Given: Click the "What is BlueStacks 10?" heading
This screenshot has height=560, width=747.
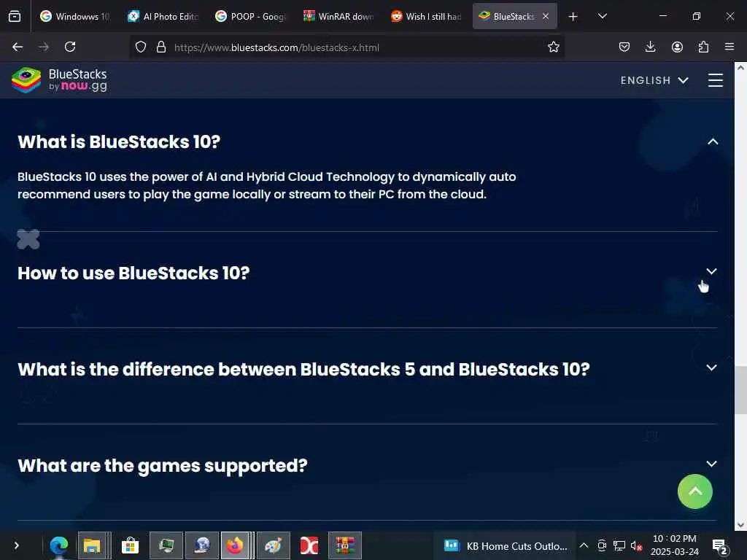Looking at the screenshot, I should click(x=119, y=141).
